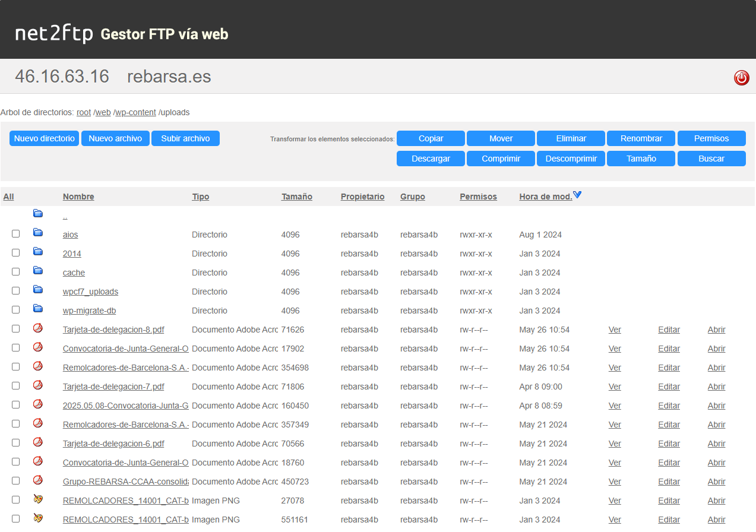Viewport: 756px width, 532px height.
Task: Go to wp-content in the directory tree
Action: click(x=135, y=112)
